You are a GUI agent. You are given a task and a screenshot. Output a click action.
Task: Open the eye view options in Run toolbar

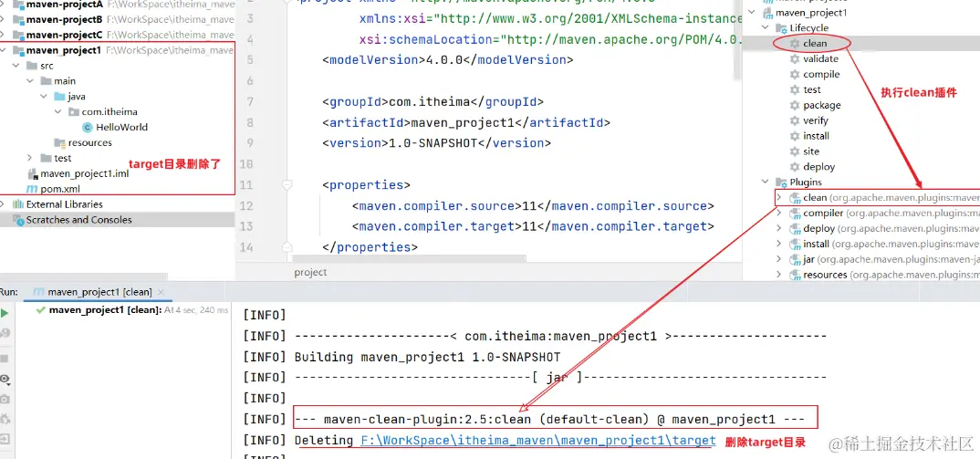coord(5,379)
